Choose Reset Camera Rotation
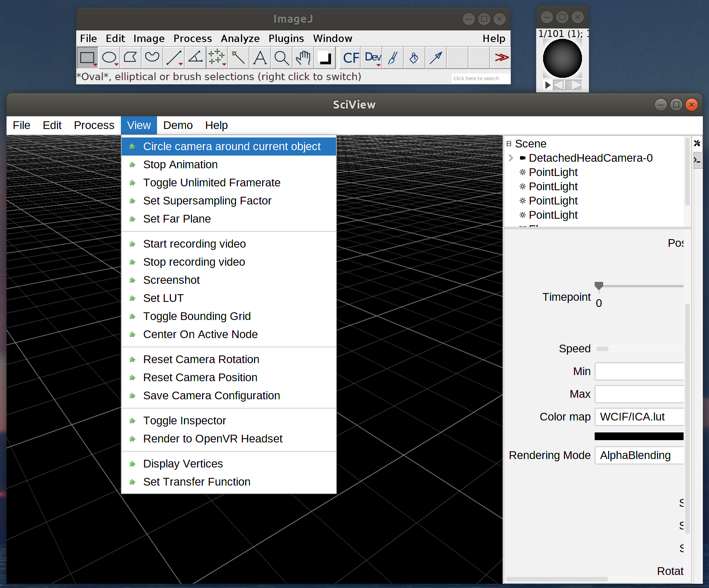 [x=229, y=359]
